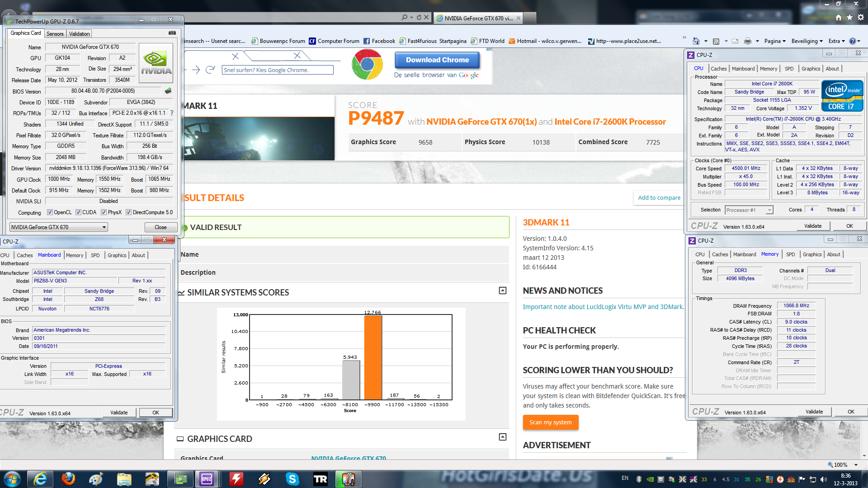
Task: Click the Windows Explorer folder taskbar icon
Action: point(123,479)
